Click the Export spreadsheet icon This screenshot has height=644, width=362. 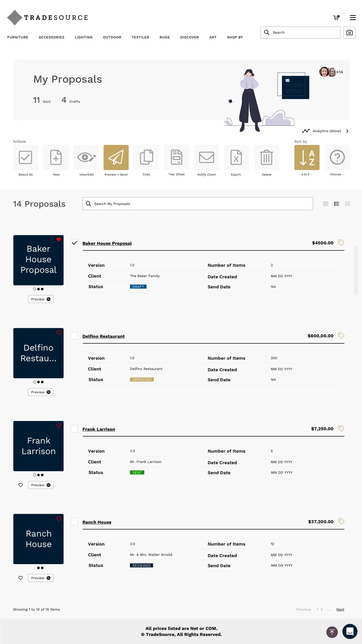pyautogui.click(x=236, y=157)
